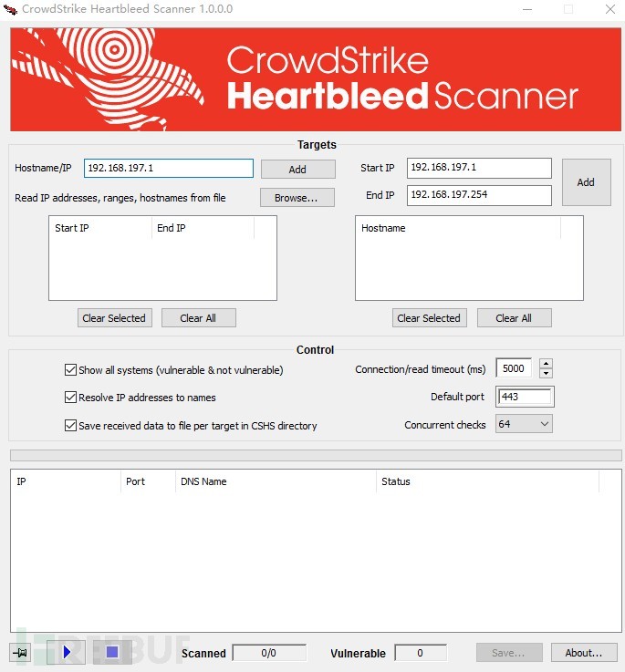Clear All under the Hostname list
Image resolution: width=625 pixels, height=672 pixels.
click(514, 318)
